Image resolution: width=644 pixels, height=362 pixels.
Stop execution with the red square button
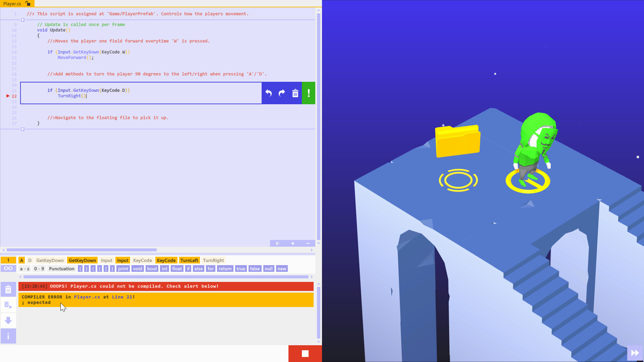[x=305, y=353]
